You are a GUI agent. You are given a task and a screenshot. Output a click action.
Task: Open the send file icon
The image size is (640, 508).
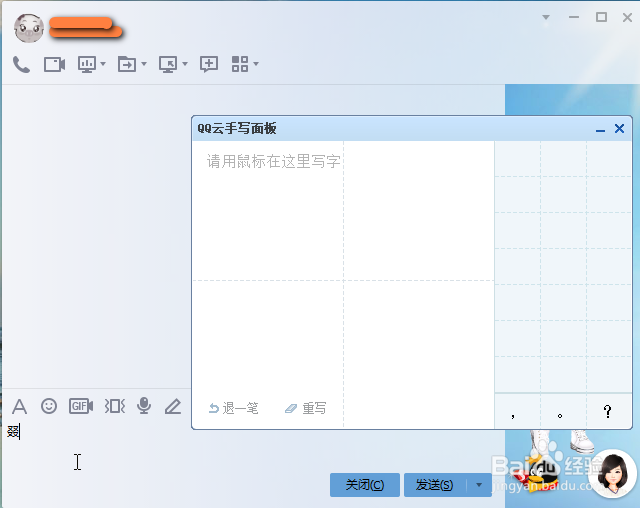(127, 64)
